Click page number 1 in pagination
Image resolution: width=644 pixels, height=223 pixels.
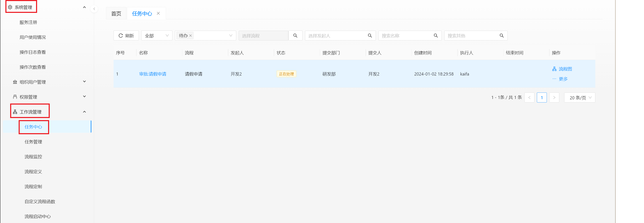pyautogui.click(x=542, y=98)
